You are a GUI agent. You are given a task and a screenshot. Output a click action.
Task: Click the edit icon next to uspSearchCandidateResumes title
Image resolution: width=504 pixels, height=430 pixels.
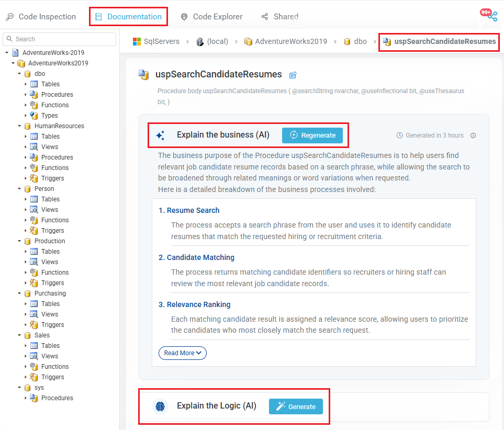293,75
